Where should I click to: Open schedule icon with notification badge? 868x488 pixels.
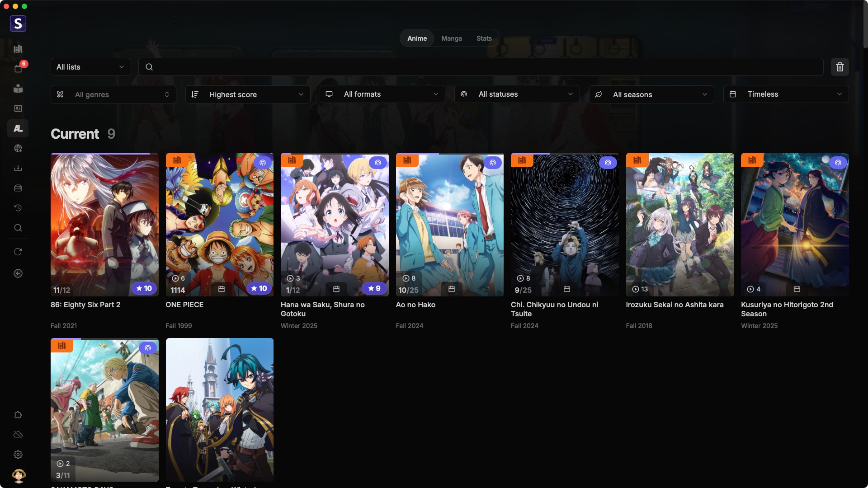[x=18, y=69]
